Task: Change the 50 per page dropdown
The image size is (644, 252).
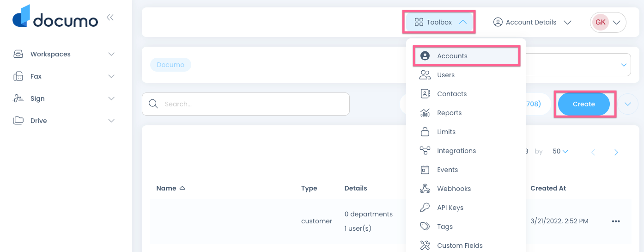Action: click(x=560, y=151)
